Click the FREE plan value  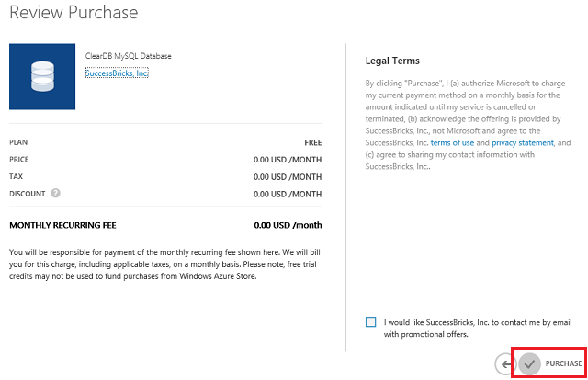tap(312, 143)
